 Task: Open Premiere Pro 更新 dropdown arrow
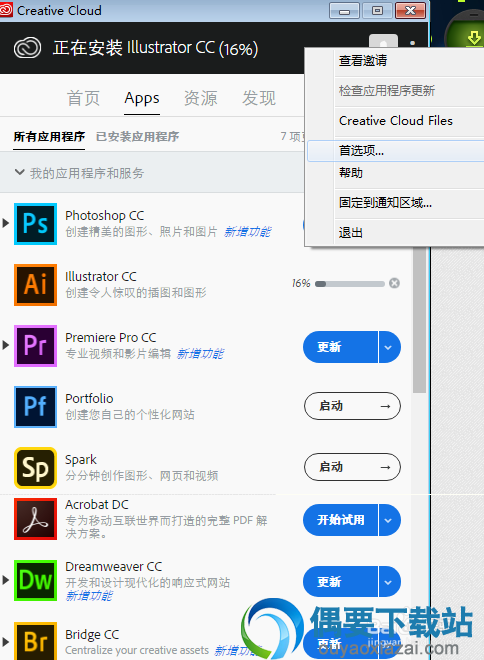tap(389, 347)
